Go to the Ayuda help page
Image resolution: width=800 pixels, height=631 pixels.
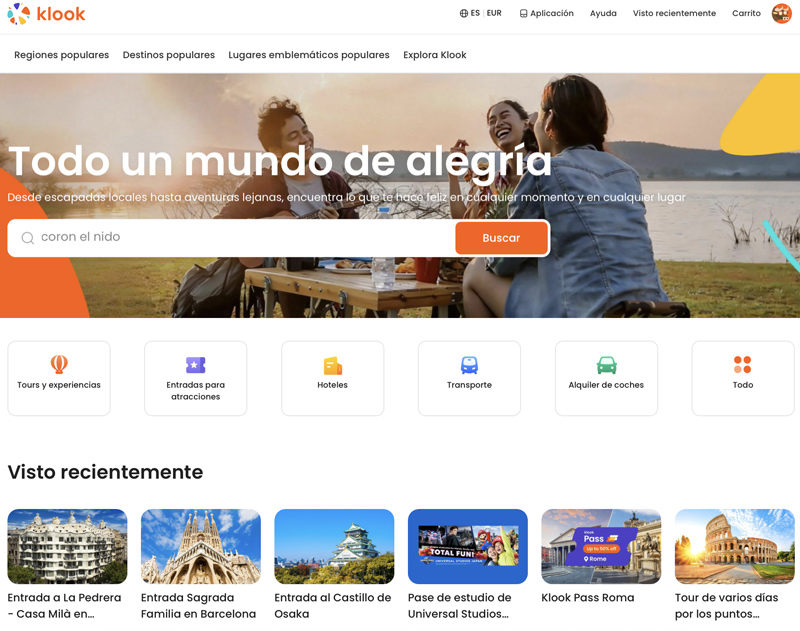(x=603, y=13)
